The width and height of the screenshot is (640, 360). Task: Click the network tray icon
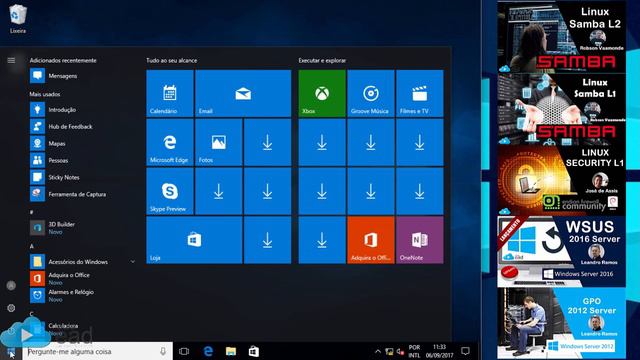[x=389, y=351]
